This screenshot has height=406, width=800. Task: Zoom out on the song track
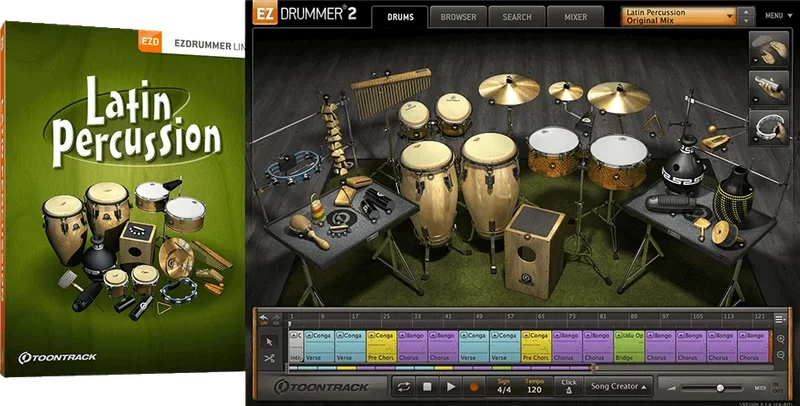[x=781, y=355]
